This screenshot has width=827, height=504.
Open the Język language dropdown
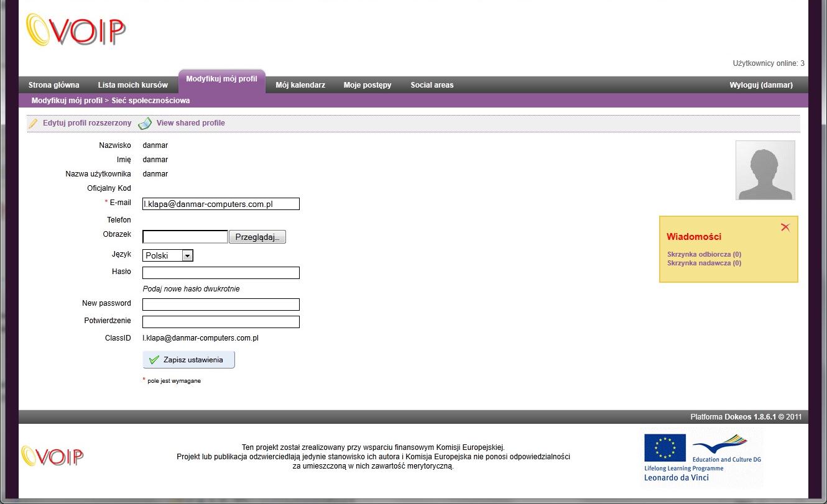click(x=168, y=255)
